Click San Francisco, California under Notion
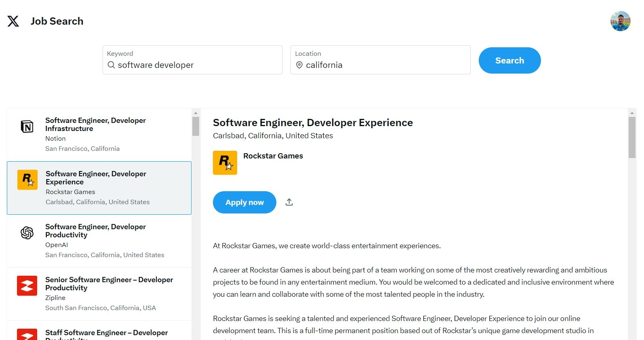 (82, 148)
